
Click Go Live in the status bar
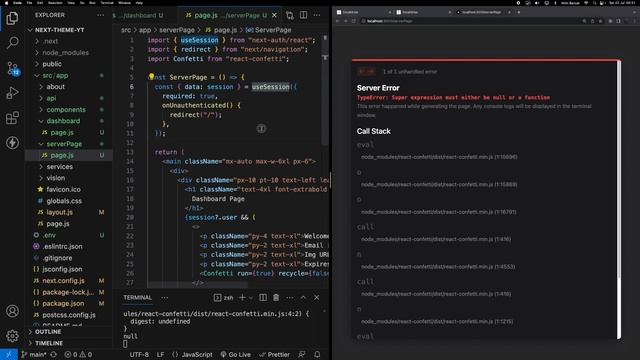tap(235, 354)
